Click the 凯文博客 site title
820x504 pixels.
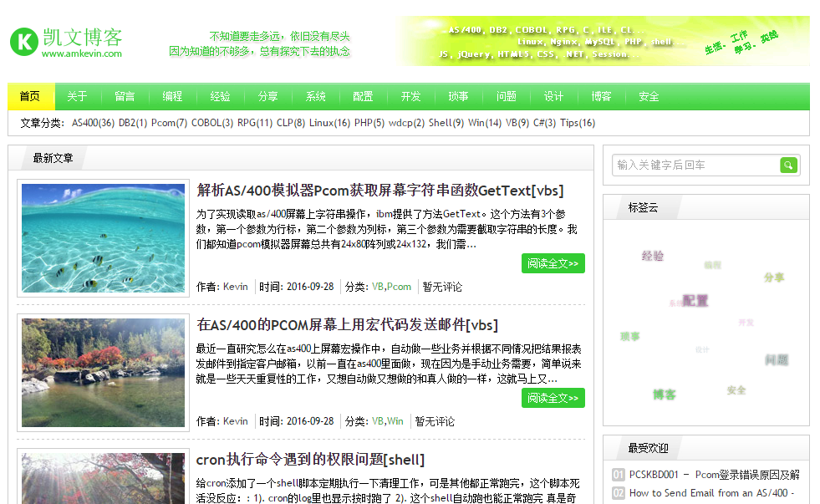(82, 37)
